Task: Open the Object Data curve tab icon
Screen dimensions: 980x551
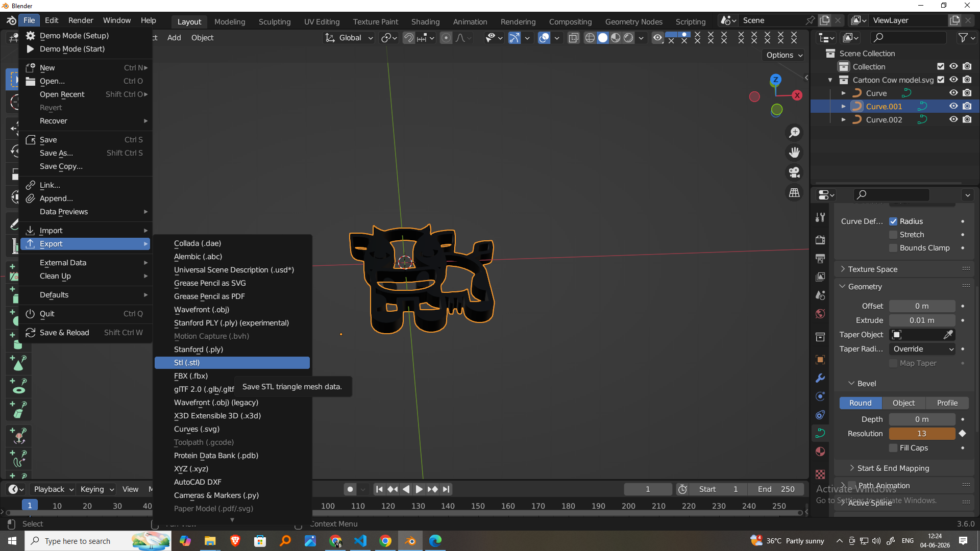Action: coord(820,433)
